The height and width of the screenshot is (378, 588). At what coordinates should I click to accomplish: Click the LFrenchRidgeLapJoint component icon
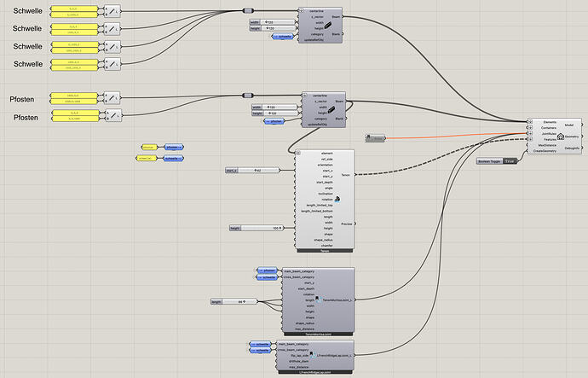pos(313,355)
